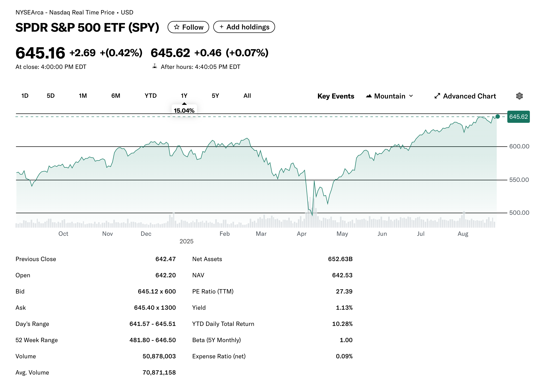Viewport: 538px width, 392px height.
Task: Click the closing price 645.16
Action: pyautogui.click(x=40, y=53)
